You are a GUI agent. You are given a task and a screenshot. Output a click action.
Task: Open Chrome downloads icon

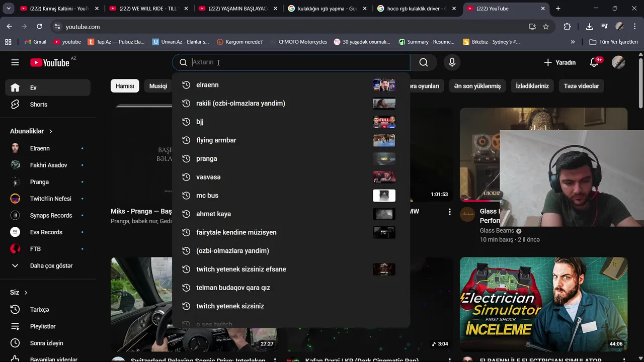(x=589, y=27)
